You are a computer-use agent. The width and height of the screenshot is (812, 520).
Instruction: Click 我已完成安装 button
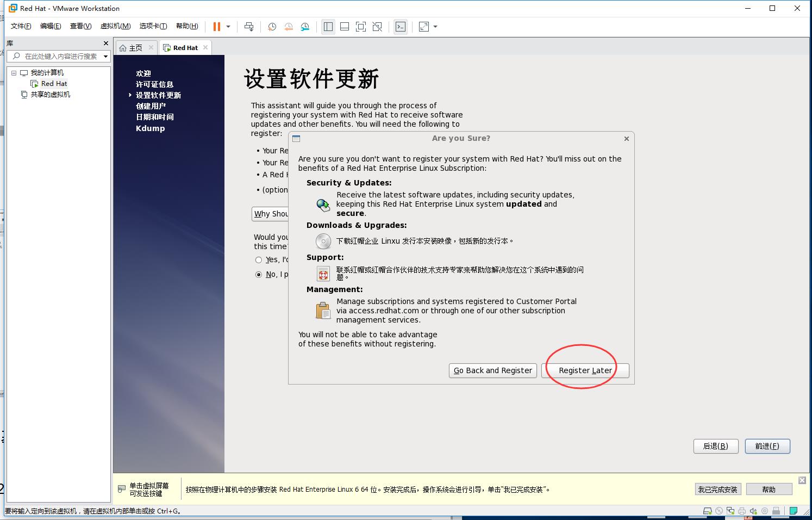point(717,490)
